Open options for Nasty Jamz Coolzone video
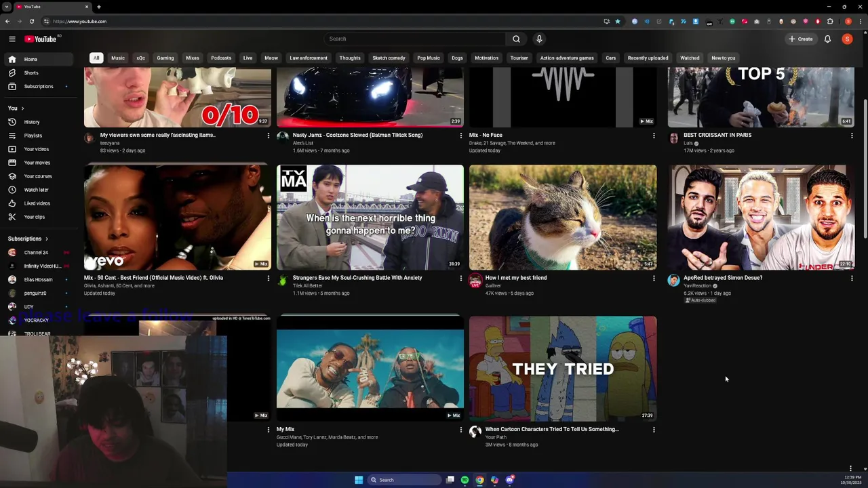This screenshot has width=868, height=488. [x=461, y=136]
